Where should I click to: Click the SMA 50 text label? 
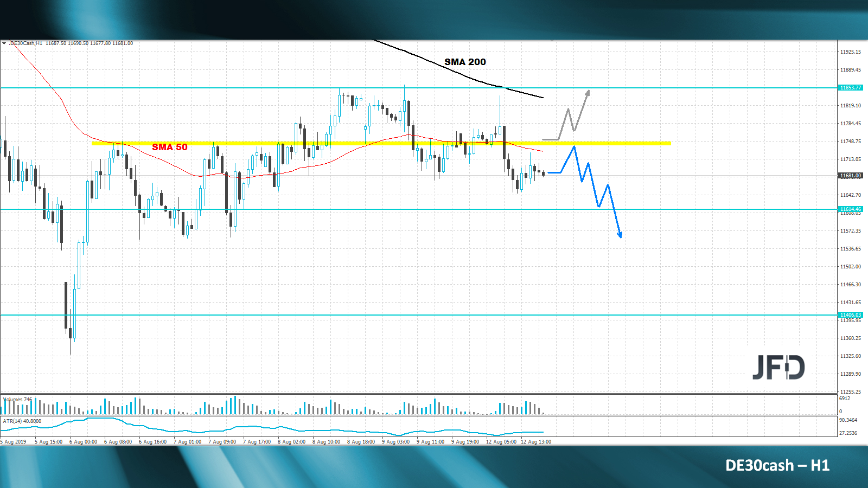[170, 147]
